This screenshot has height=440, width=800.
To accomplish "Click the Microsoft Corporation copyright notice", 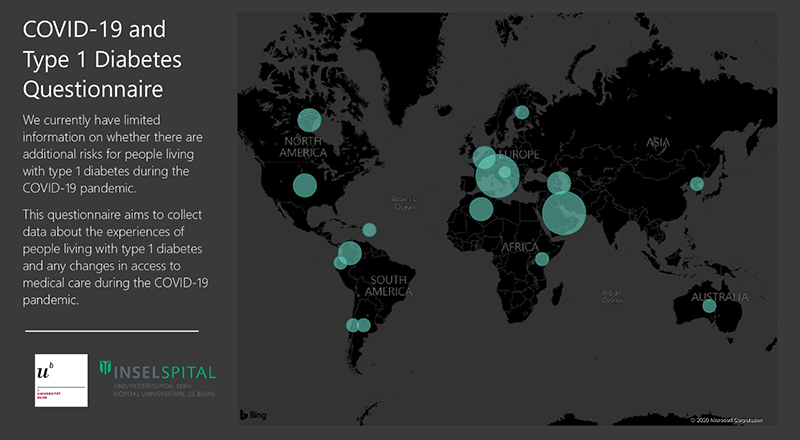I will 727,420.
